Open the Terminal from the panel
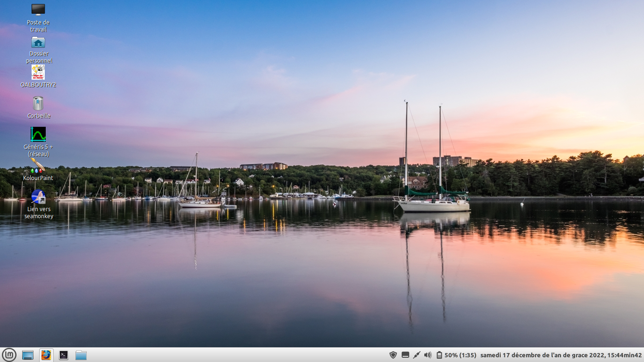Screen dimensions: 644x362 (64, 355)
